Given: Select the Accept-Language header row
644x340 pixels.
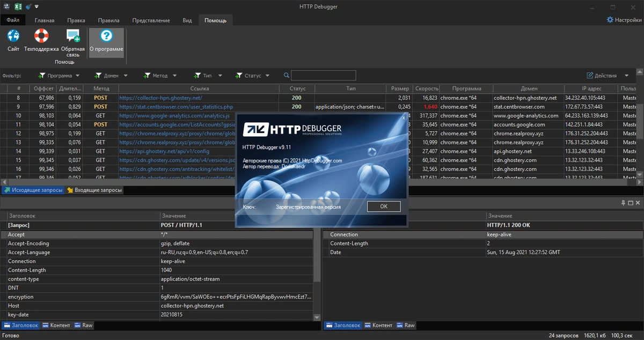Looking at the screenshot, I should 157,252.
